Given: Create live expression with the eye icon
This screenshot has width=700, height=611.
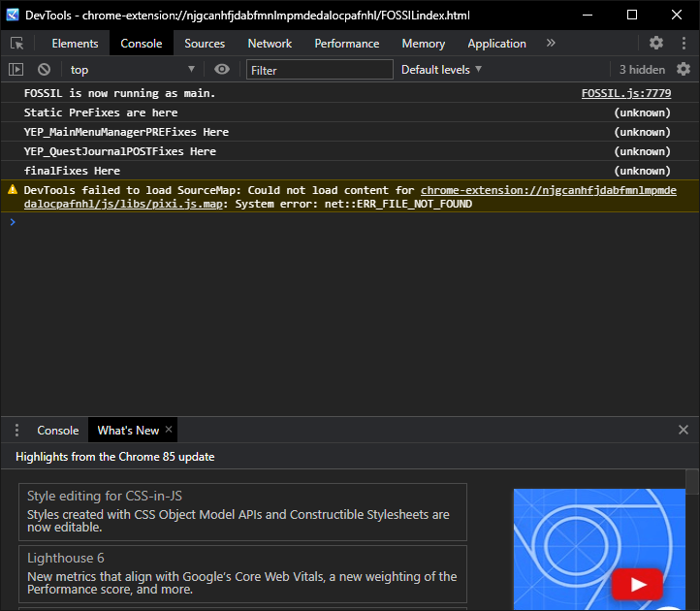Looking at the screenshot, I should (221, 69).
